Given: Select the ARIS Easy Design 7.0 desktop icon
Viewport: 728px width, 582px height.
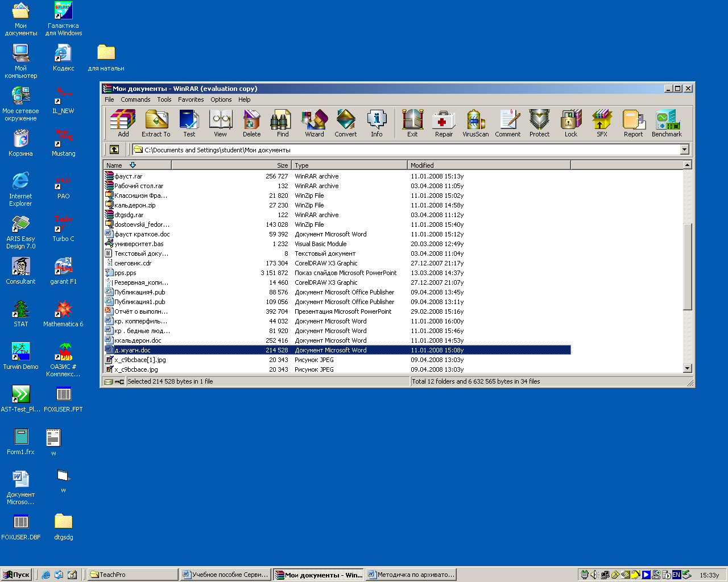Looking at the screenshot, I should (20, 232).
